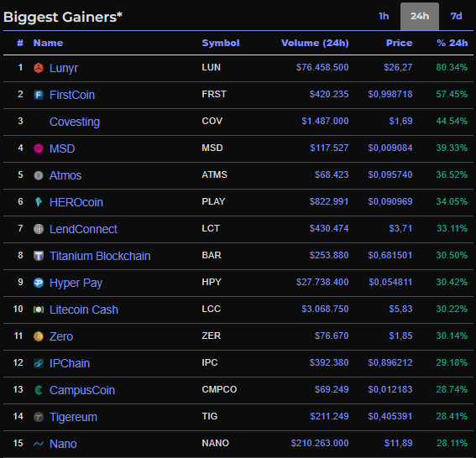Open the Lunyr coin link
Image resolution: width=476 pixels, height=458 pixels.
(x=64, y=68)
